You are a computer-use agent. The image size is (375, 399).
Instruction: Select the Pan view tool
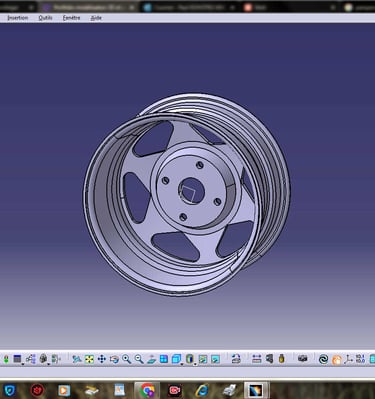click(102, 359)
